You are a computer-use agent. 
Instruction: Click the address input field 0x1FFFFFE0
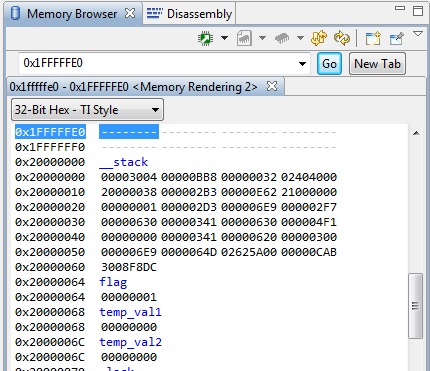click(x=157, y=63)
